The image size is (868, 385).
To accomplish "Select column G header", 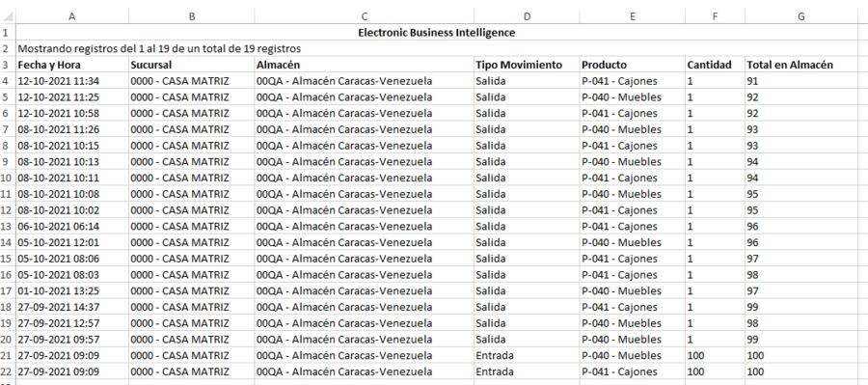I will pos(801,16).
